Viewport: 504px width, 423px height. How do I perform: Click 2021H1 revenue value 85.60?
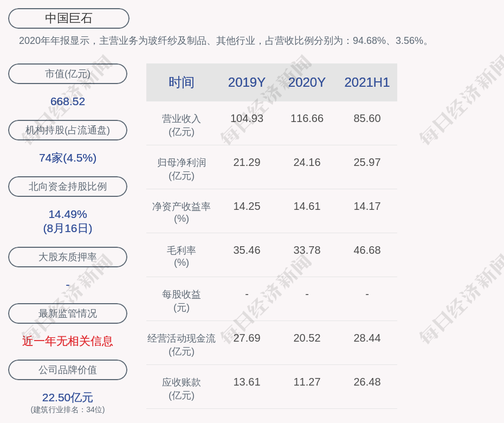(x=367, y=118)
